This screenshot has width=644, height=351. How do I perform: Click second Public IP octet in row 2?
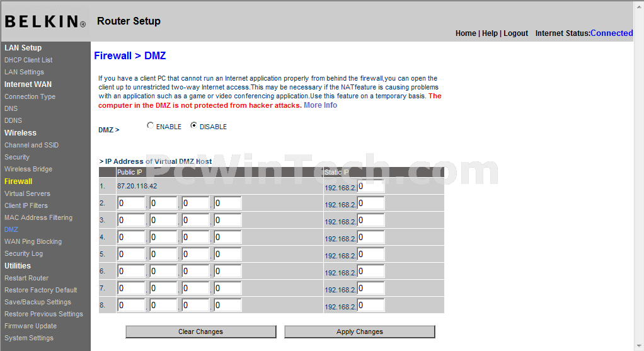(163, 203)
